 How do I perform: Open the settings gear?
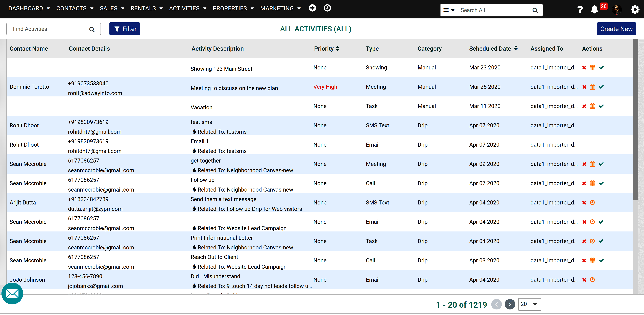tap(635, 10)
